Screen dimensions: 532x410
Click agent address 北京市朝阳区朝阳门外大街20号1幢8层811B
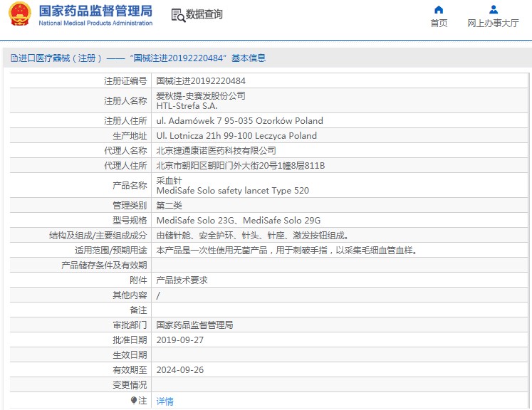(241, 165)
